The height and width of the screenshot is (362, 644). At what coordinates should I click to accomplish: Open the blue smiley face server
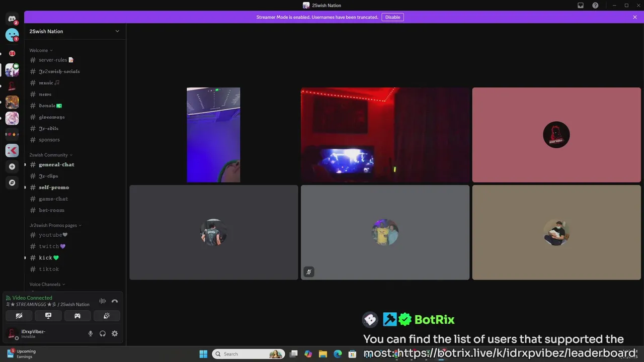pos(12,35)
